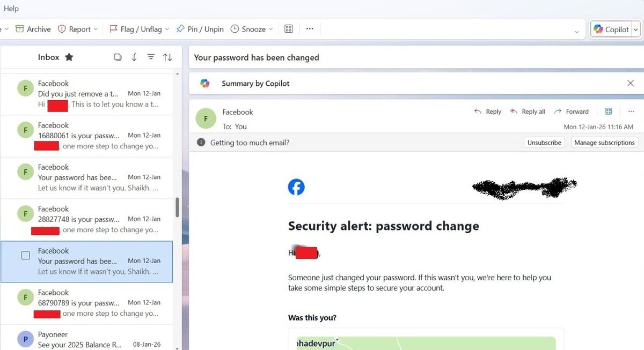Toggle the select-all messages icon in the Inbox header
This screenshot has height=350, width=644.
[118, 57]
